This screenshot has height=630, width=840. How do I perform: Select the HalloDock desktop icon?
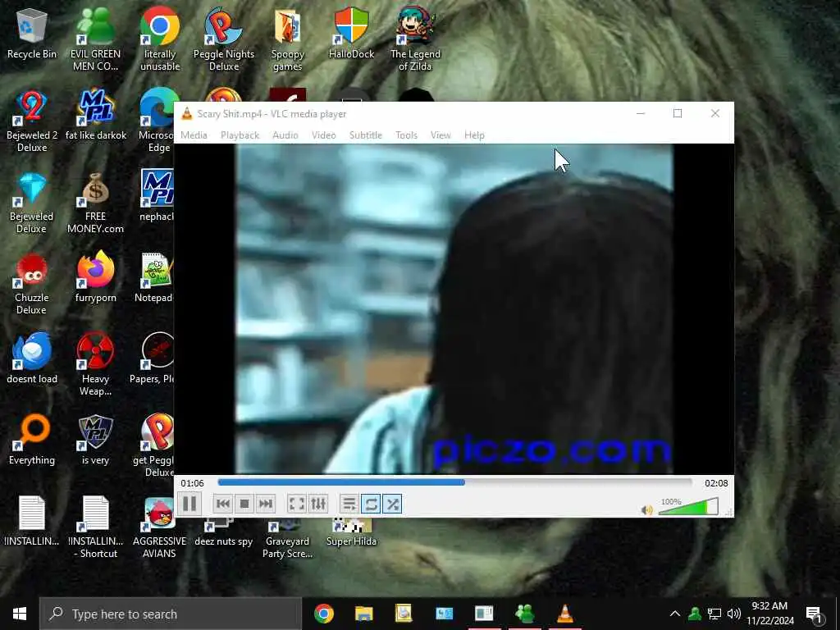click(x=351, y=34)
